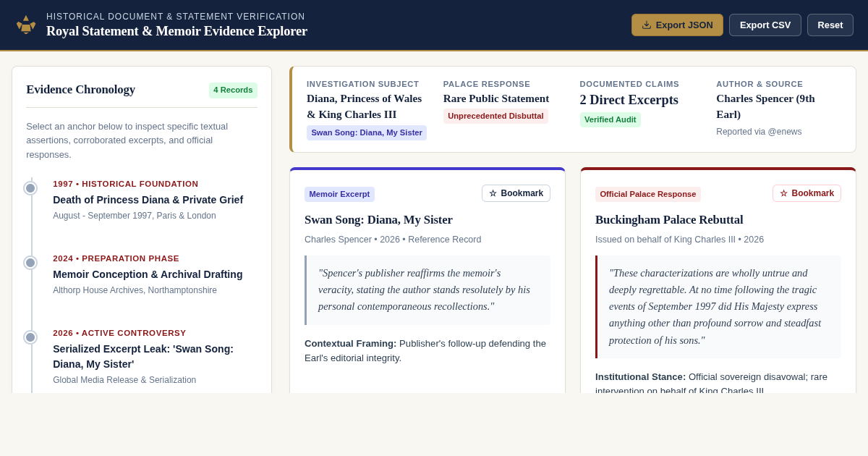The image size is (868, 456).
Task: Open Serialized Excerpt Leak 'Swan Song' entry
Action: point(143,356)
